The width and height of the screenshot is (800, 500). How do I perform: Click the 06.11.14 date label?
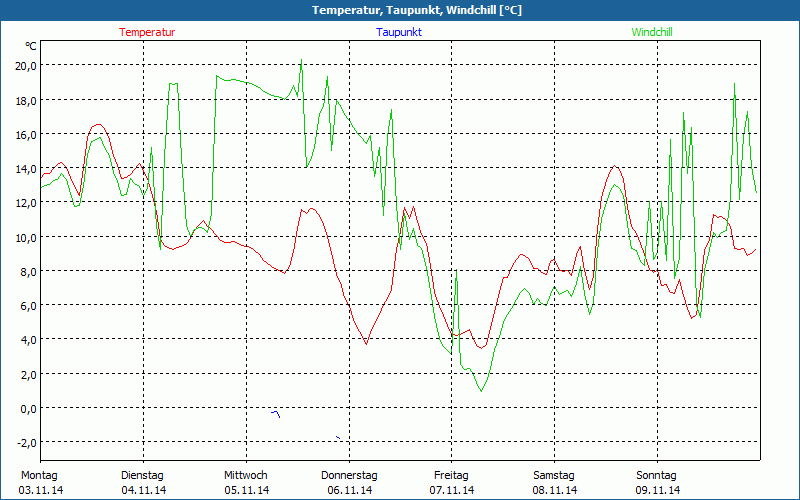point(349,490)
